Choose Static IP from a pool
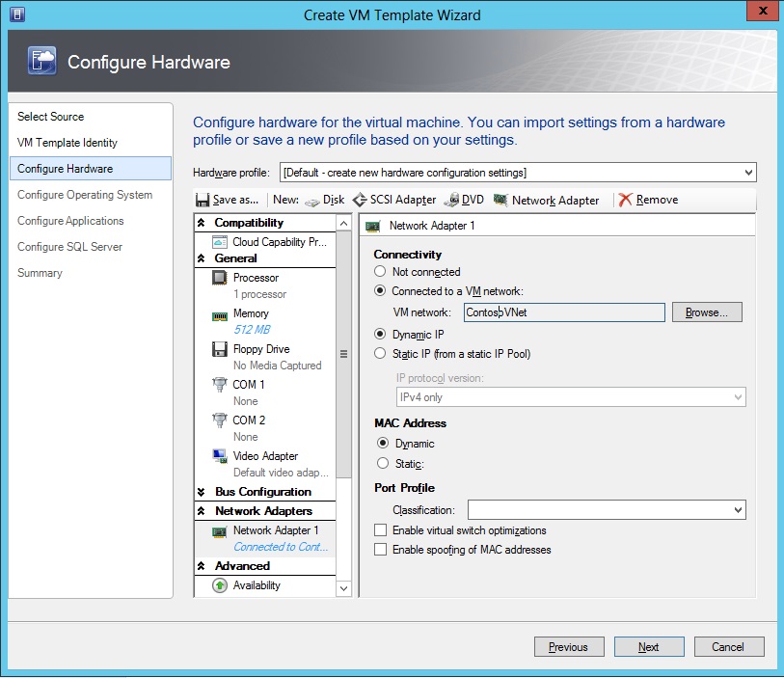The image size is (784, 678). [381, 354]
